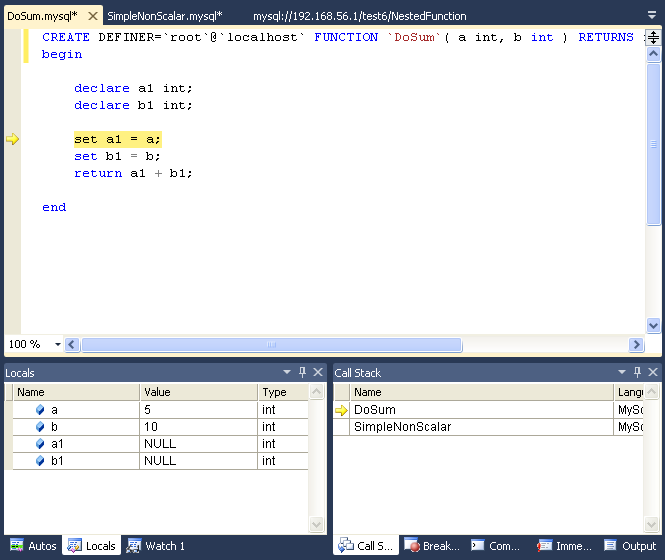Viewport: 665px width, 560px height.
Task: Switch to the Immediate window tab
Action: (563, 546)
